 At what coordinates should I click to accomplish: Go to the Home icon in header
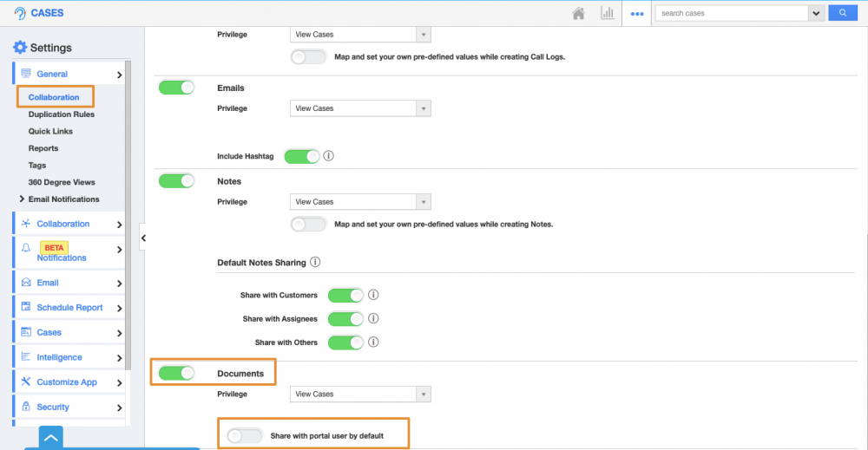pos(579,13)
